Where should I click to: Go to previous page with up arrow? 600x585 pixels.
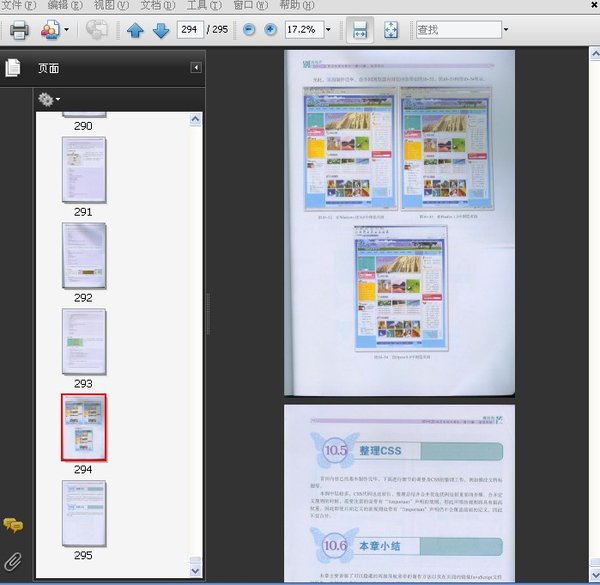136,30
